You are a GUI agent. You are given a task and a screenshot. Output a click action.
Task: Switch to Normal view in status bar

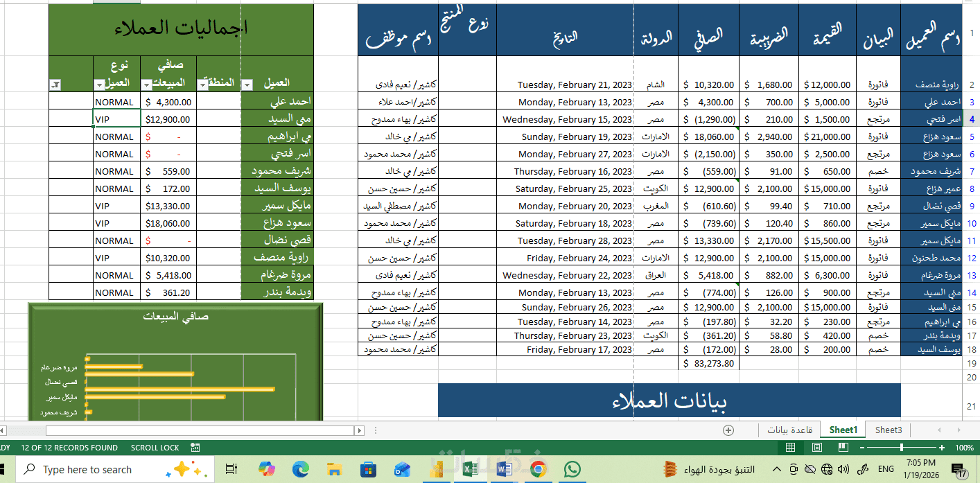[x=791, y=448]
